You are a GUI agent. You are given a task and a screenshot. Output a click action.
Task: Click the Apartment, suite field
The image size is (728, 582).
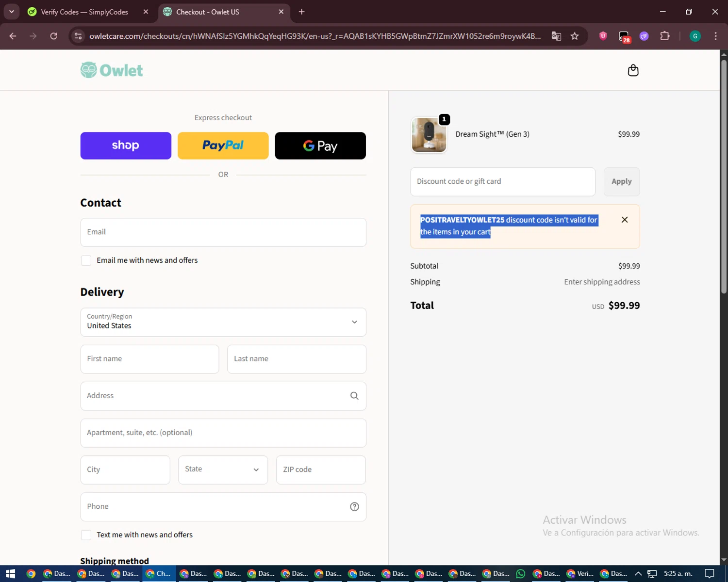coord(223,433)
